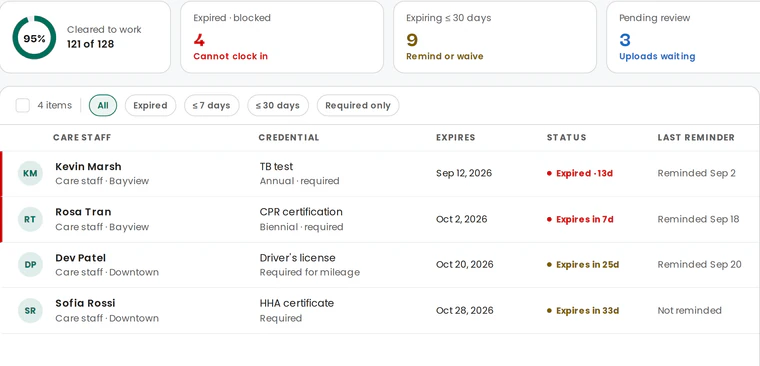Viewport: 760px width, 366px height.
Task: Click the Expires in 33d status
Action: (583, 311)
